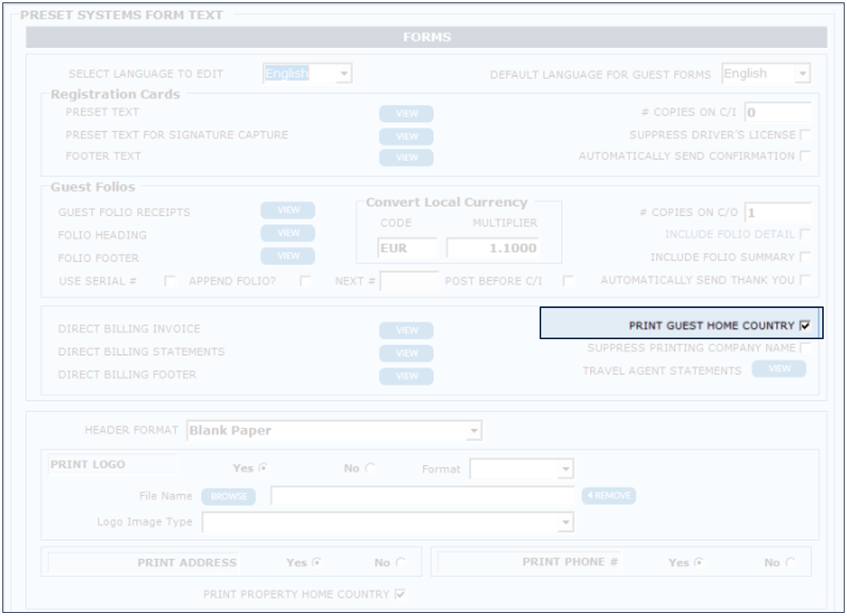Select No for Print Address
This screenshot has width=847, height=616.
(400, 562)
